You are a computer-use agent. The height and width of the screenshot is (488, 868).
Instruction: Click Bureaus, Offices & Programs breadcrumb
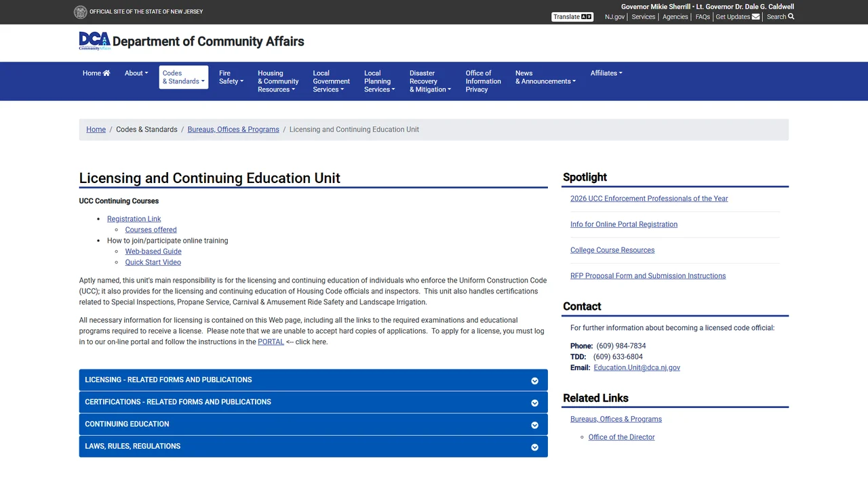[x=233, y=129]
